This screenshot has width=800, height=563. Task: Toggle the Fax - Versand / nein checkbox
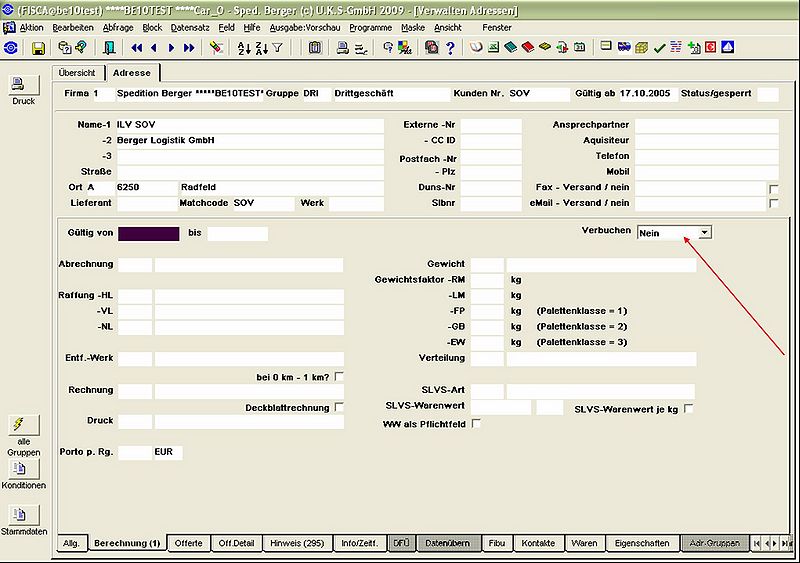point(773,189)
